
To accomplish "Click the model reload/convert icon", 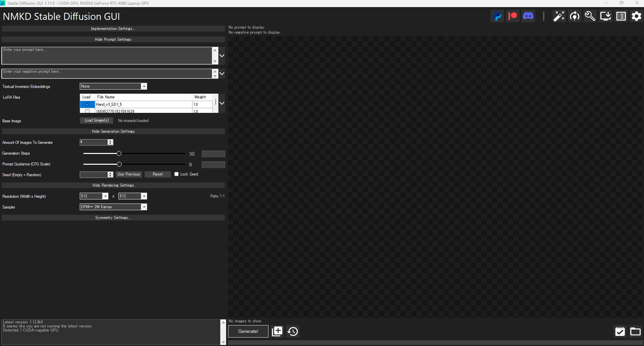I will (574, 16).
